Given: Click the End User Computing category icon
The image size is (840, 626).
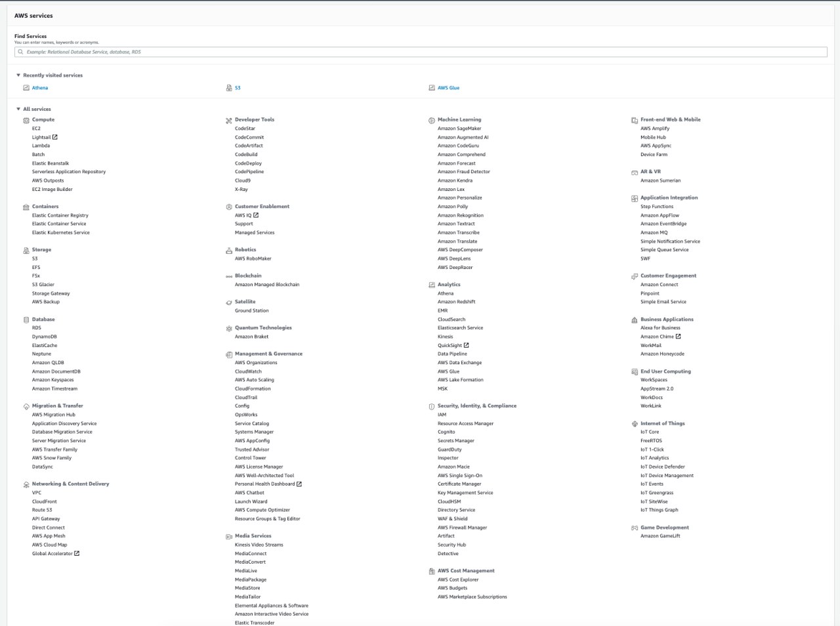Looking at the screenshot, I should pos(635,371).
